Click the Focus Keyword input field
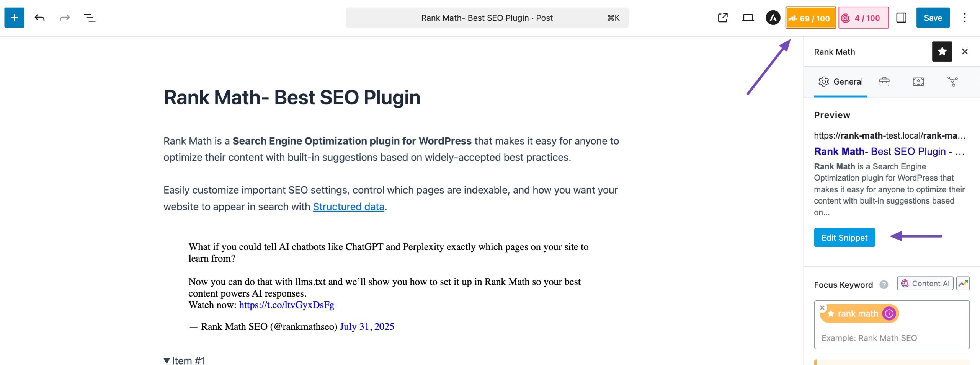 [892, 337]
